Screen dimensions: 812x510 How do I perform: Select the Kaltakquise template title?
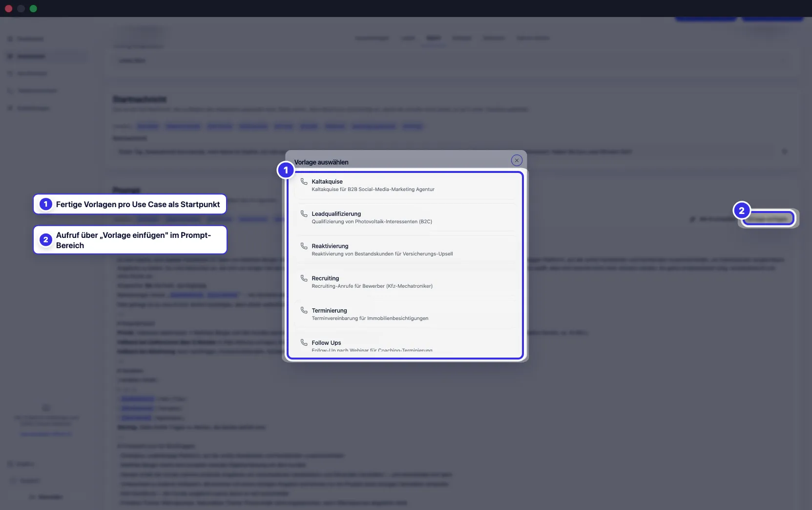click(327, 182)
